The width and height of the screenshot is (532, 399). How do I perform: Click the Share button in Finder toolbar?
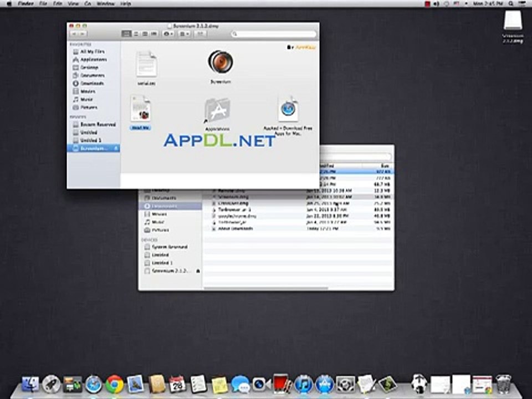(x=200, y=34)
